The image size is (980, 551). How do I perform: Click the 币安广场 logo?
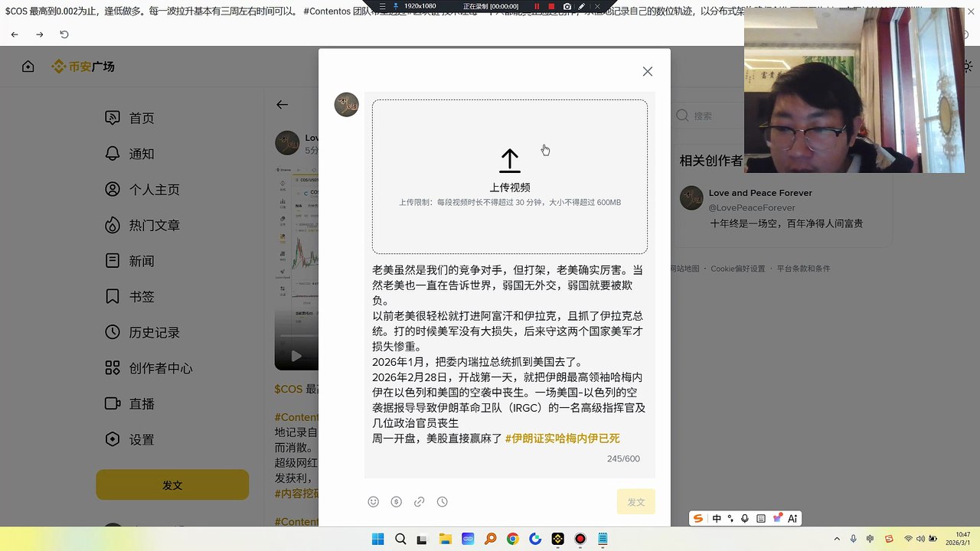(x=83, y=67)
